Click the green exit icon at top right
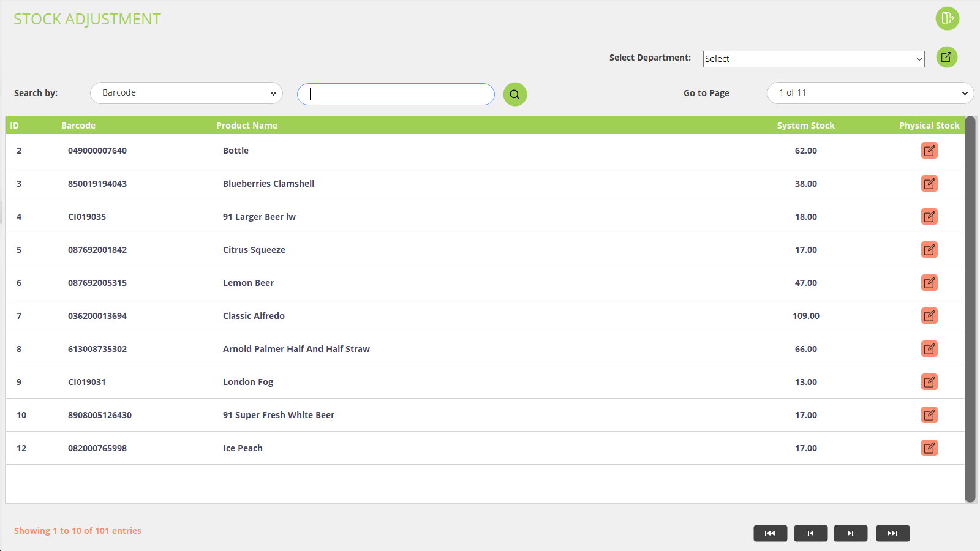The height and width of the screenshot is (551, 980). 947,18
